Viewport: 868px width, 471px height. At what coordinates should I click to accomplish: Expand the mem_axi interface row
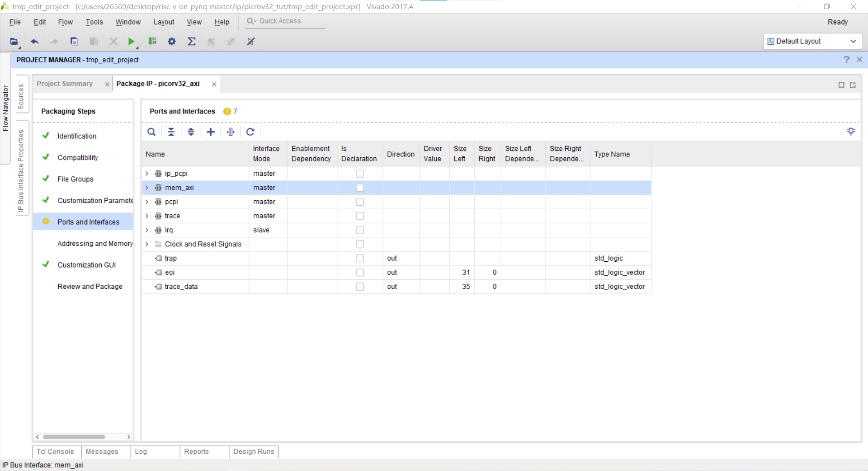(147, 188)
